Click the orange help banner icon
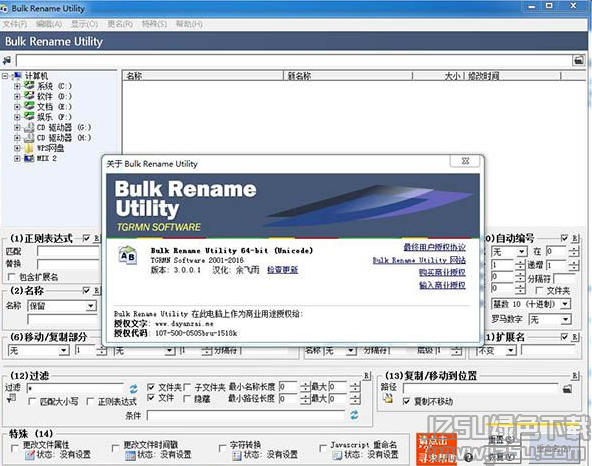 pos(436,449)
